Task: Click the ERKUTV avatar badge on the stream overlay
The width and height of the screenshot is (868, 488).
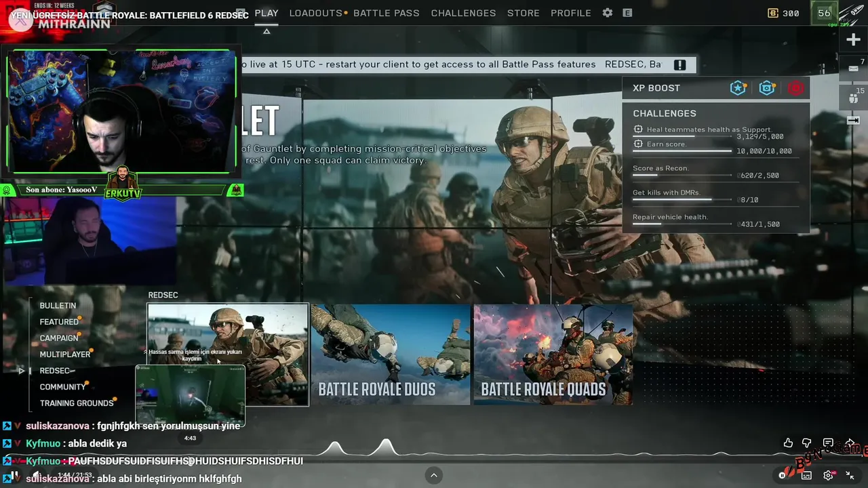Action: click(122, 183)
